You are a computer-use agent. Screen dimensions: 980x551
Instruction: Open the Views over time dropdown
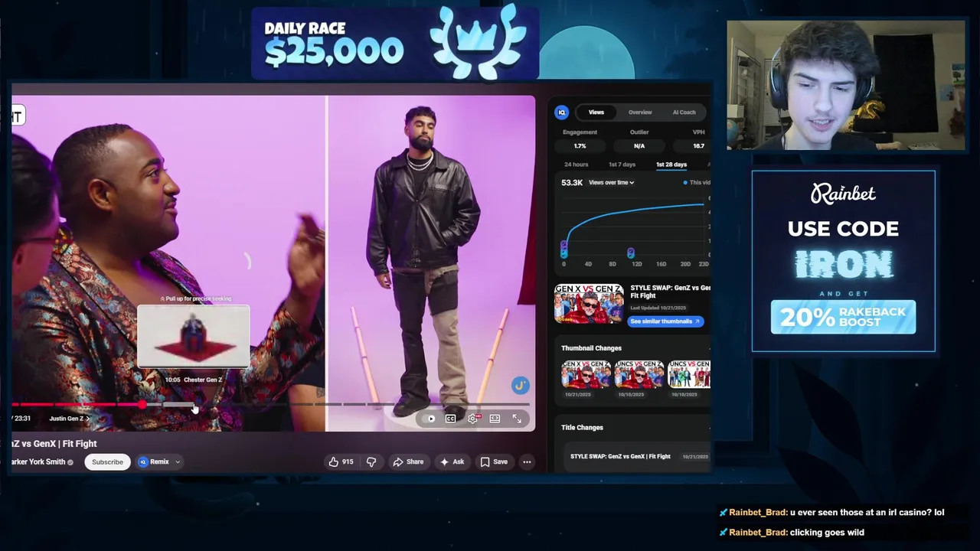(611, 182)
